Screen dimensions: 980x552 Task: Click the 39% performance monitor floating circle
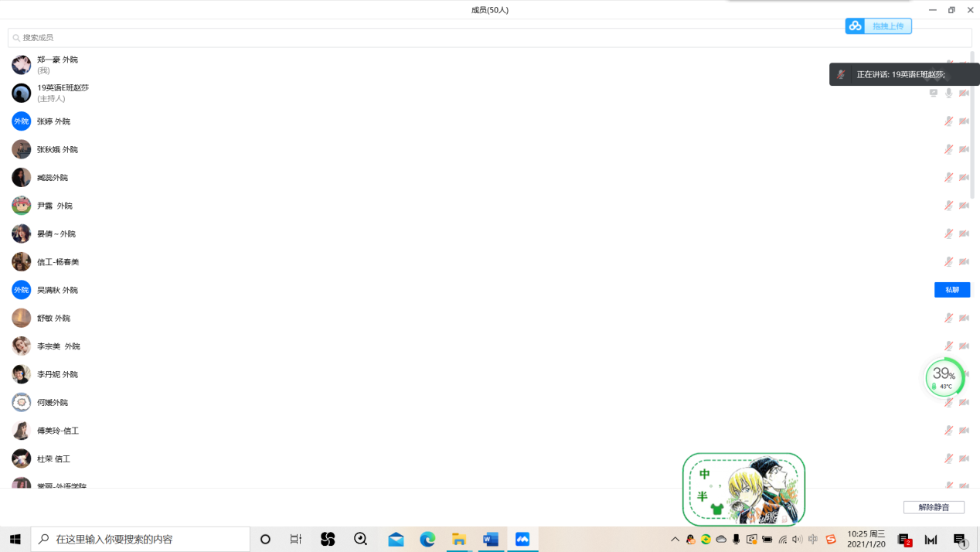[x=944, y=377]
